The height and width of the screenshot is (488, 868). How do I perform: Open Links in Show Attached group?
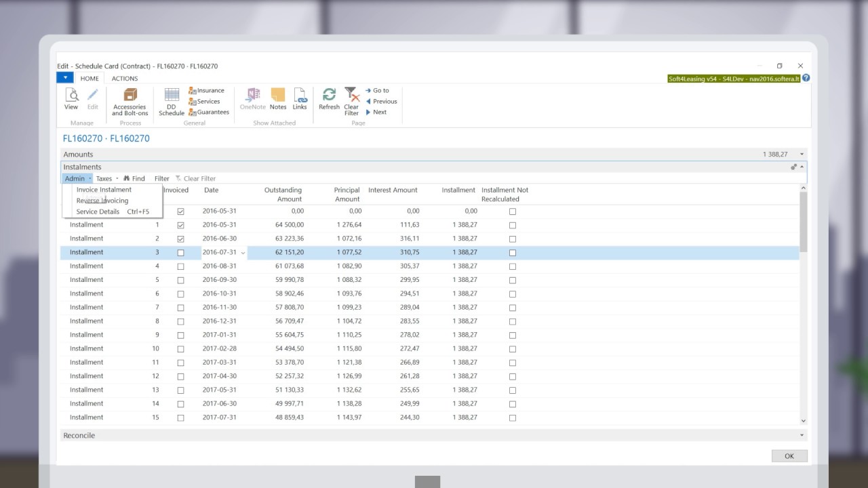(300, 99)
